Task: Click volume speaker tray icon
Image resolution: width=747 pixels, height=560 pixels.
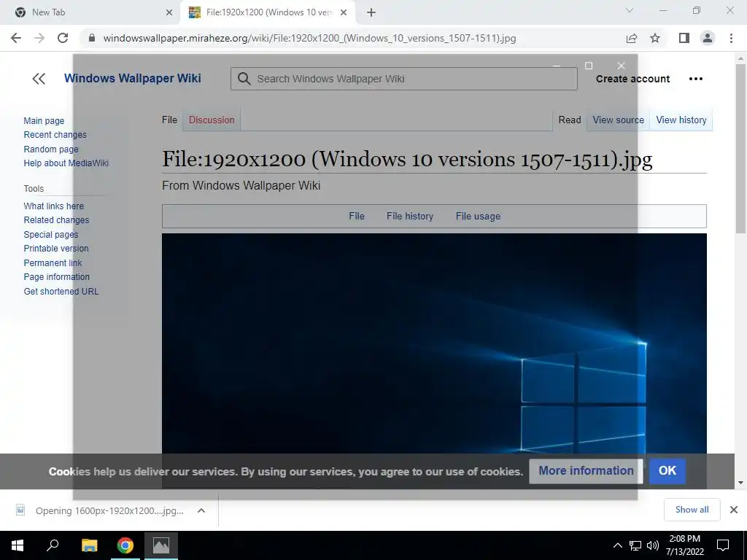Action: [653, 545]
